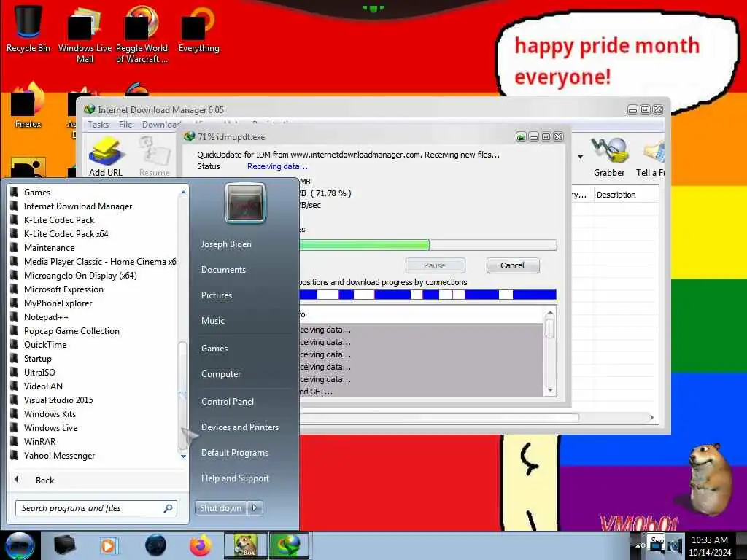The height and width of the screenshot is (560, 747).
Task: Click the Shut down button
Action: click(x=220, y=508)
